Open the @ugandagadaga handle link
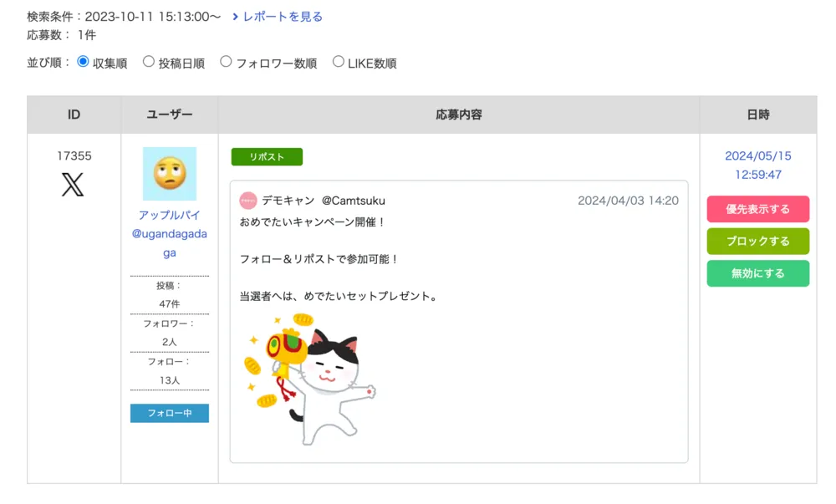The height and width of the screenshot is (504, 836). (x=170, y=243)
